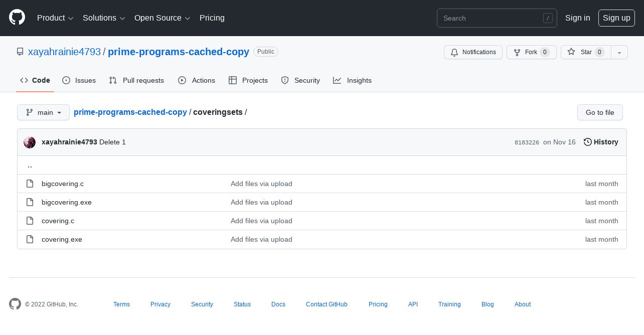Click the Notifications button
The image size is (644, 335).
coord(473,52)
